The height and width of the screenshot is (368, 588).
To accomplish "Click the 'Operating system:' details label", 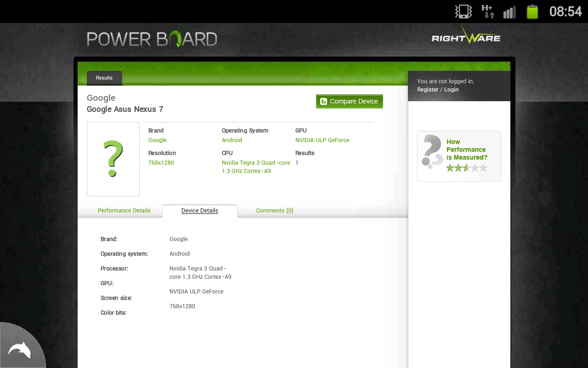I will [x=124, y=254].
